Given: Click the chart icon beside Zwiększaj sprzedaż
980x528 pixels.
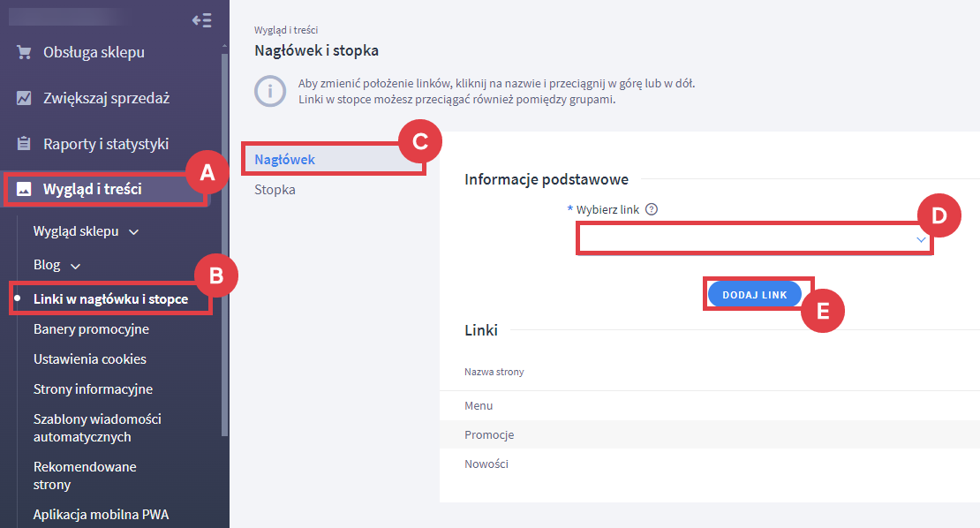Looking at the screenshot, I should [x=25, y=98].
